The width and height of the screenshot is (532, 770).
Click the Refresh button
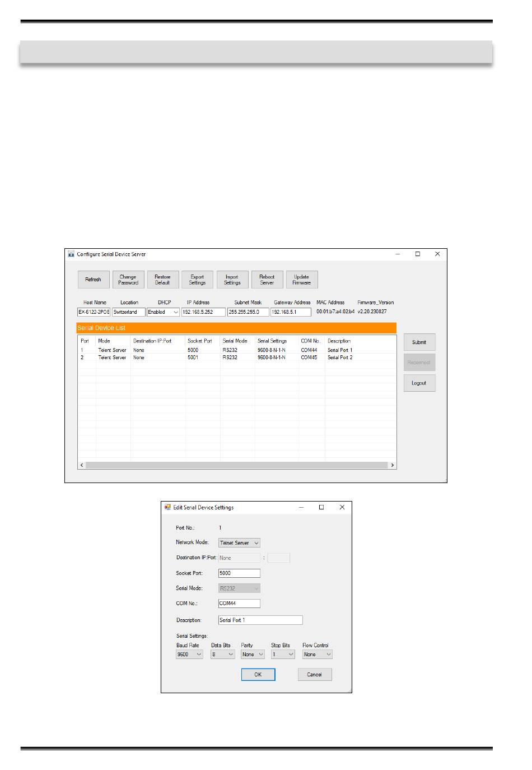[x=93, y=280]
